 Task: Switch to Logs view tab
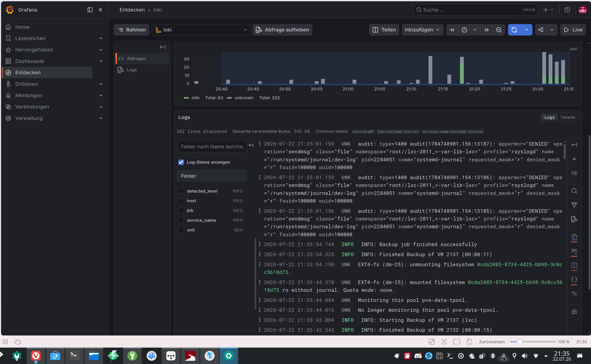click(549, 117)
